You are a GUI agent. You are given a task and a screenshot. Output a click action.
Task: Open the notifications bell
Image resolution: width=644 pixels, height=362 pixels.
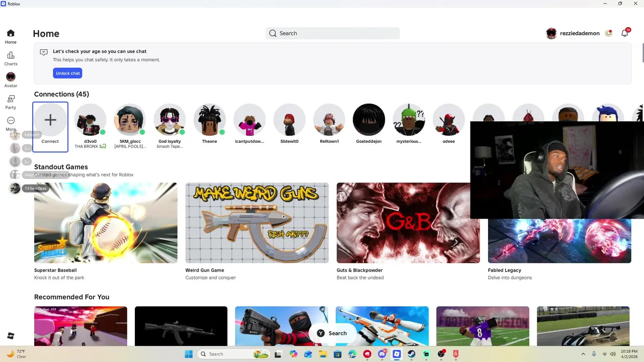point(625,33)
